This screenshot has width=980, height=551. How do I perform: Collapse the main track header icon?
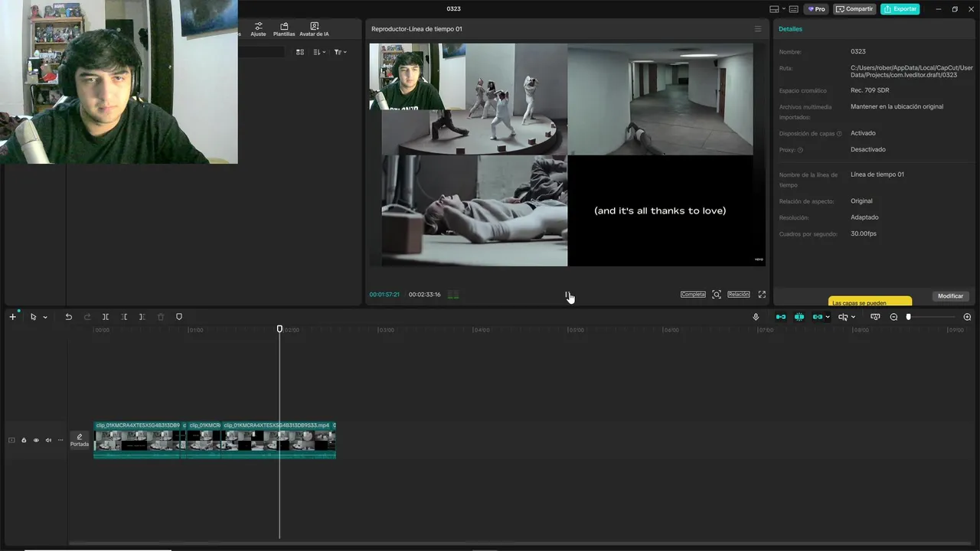tap(11, 440)
